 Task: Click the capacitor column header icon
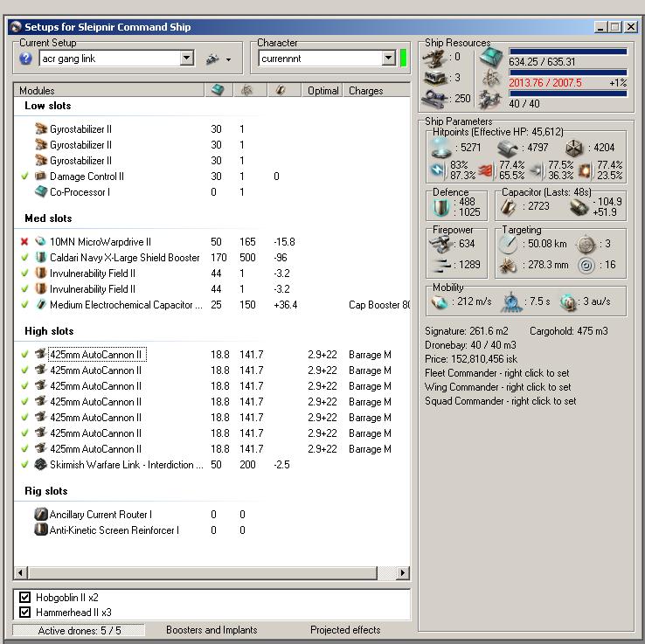coord(281,90)
